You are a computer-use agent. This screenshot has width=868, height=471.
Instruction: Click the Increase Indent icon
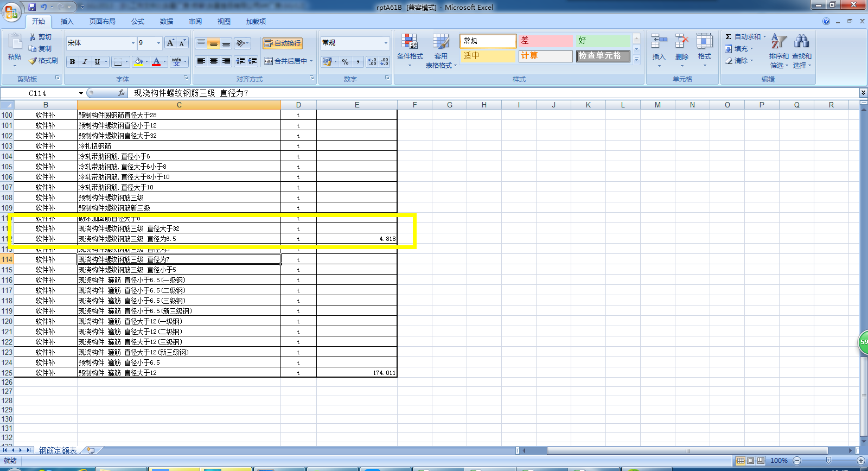(253, 61)
